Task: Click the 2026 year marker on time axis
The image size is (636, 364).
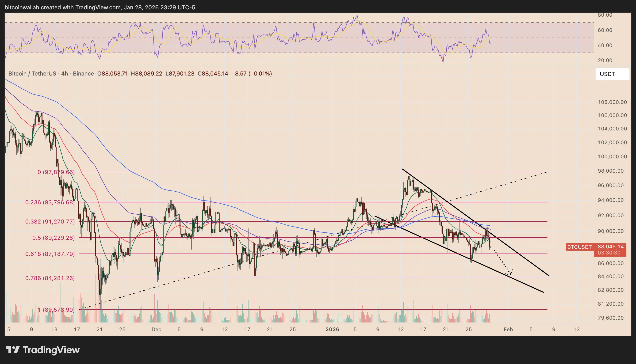Action: [x=332, y=330]
